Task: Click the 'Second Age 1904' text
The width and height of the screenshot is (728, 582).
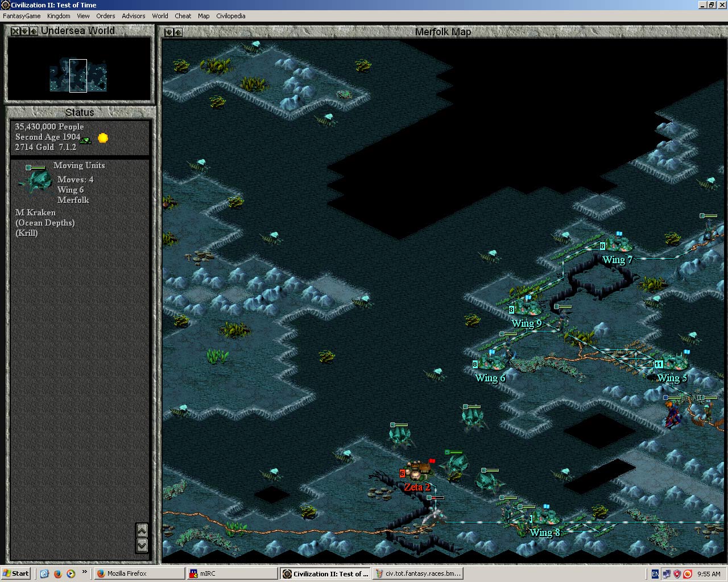Action: (48, 137)
